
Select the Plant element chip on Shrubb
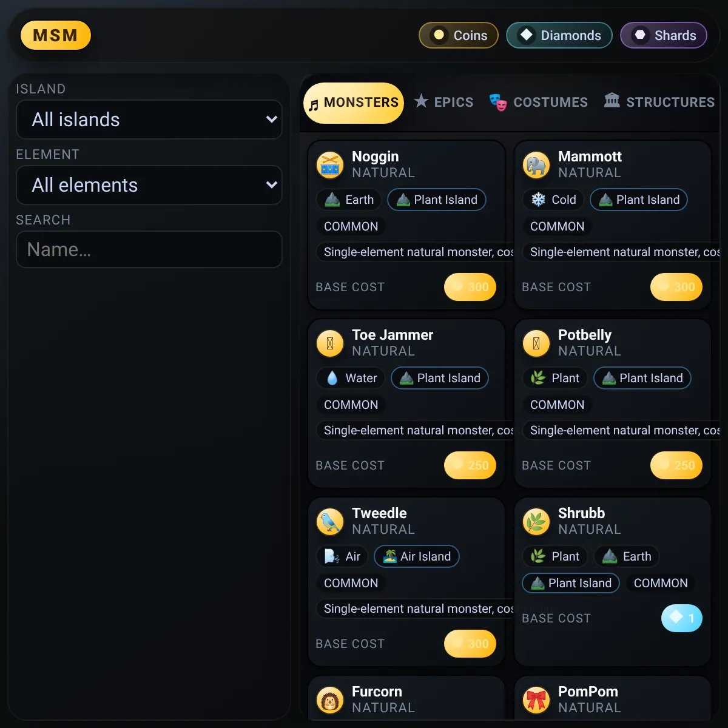point(555,556)
